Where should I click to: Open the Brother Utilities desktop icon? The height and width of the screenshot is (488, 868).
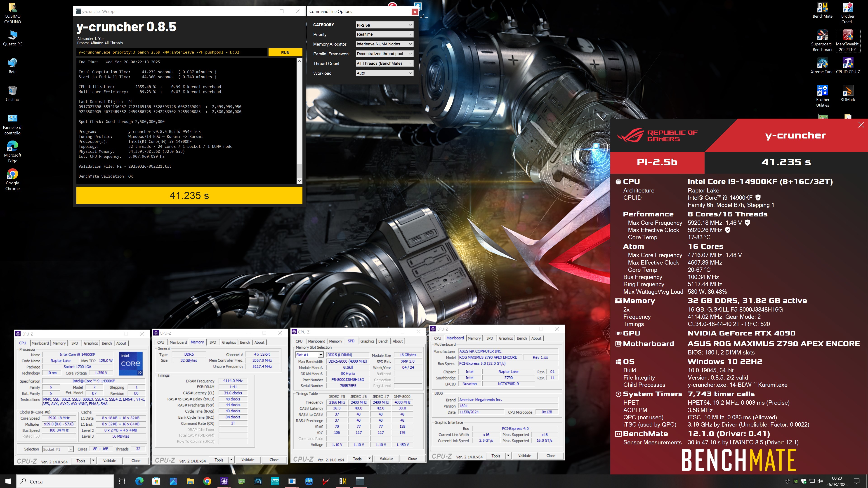pyautogui.click(x=823, y=96)
